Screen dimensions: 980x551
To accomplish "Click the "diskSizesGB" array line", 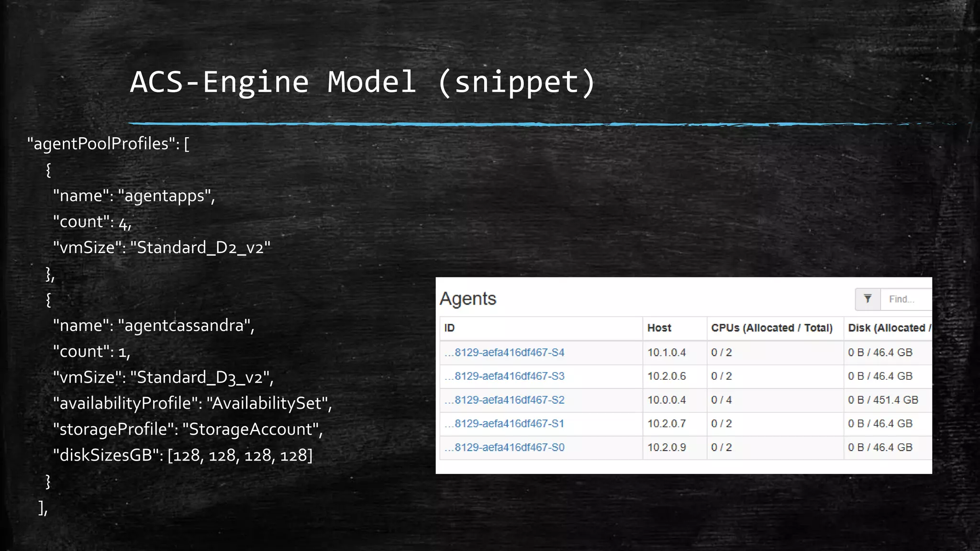I will tap(183, 455).
